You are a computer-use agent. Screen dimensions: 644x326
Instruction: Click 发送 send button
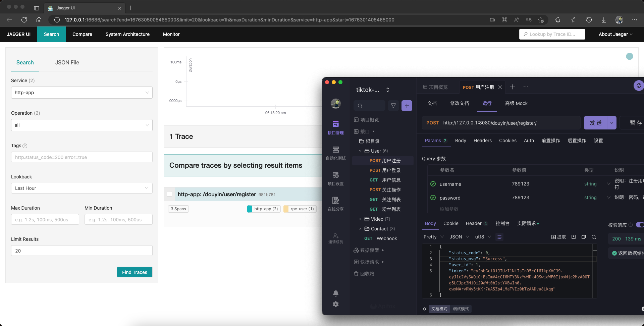click(x=596, y=123)
